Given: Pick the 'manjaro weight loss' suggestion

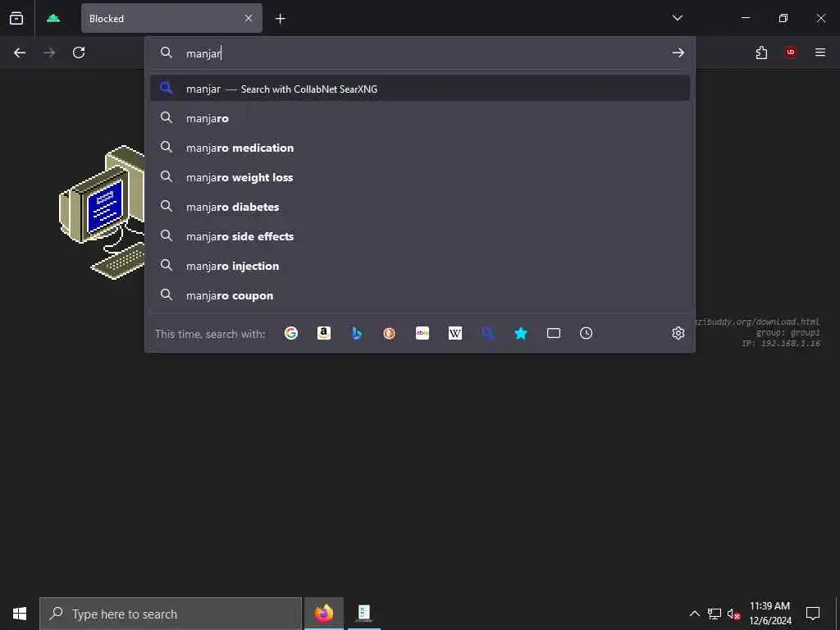Looking at the screenshot, I should (x=420, y=177).
